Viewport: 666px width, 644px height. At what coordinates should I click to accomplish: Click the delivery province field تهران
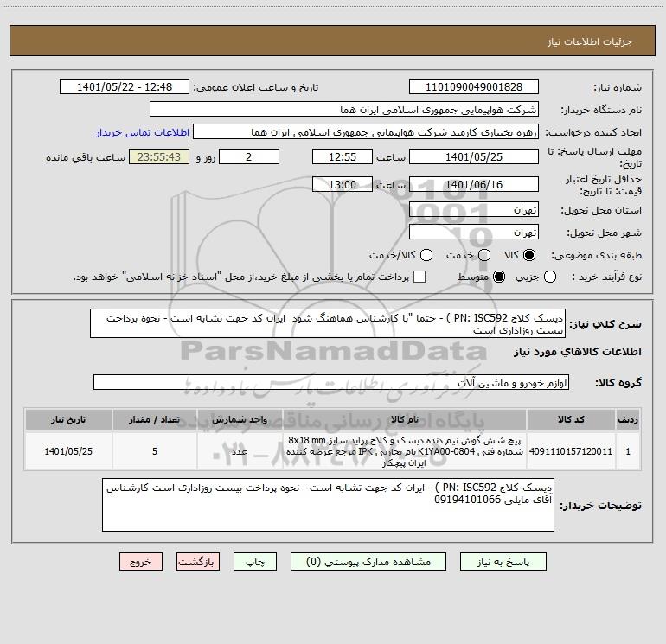click(x=474, y=210)
